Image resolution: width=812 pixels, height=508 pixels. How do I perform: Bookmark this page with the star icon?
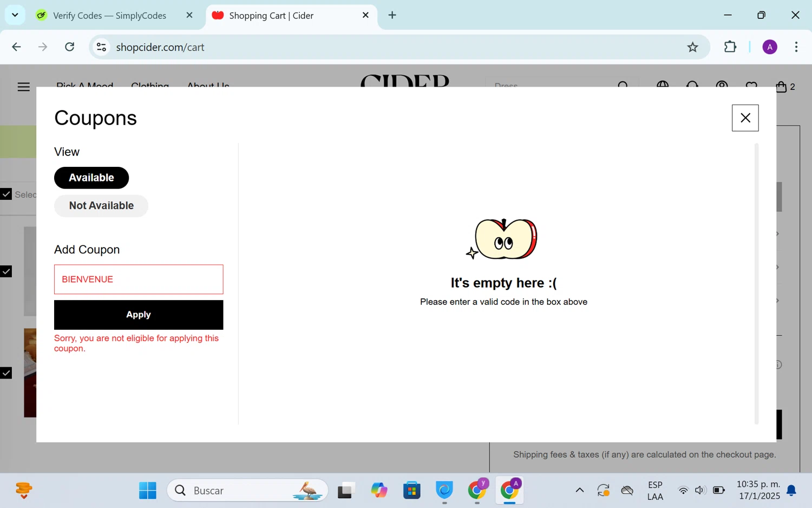click(692, 47)
